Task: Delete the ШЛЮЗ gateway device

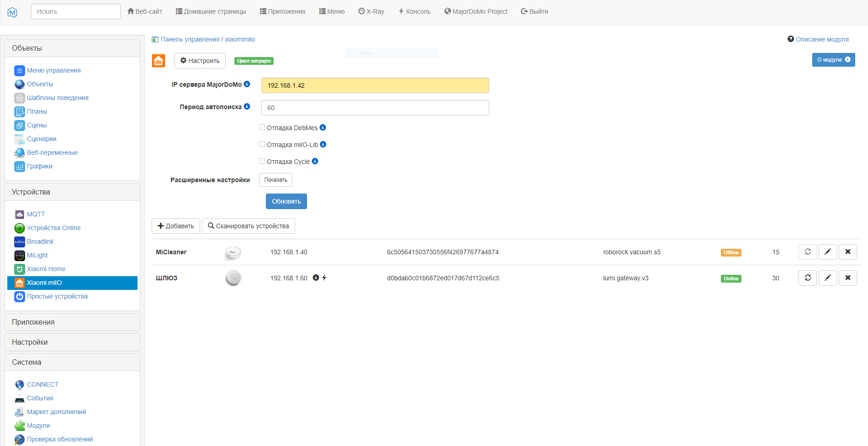Action: tap(848, 278)
